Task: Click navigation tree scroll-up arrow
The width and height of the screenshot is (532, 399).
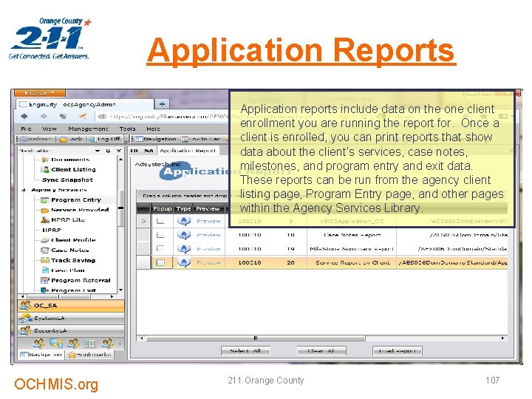Action: [x=120, y=159]
